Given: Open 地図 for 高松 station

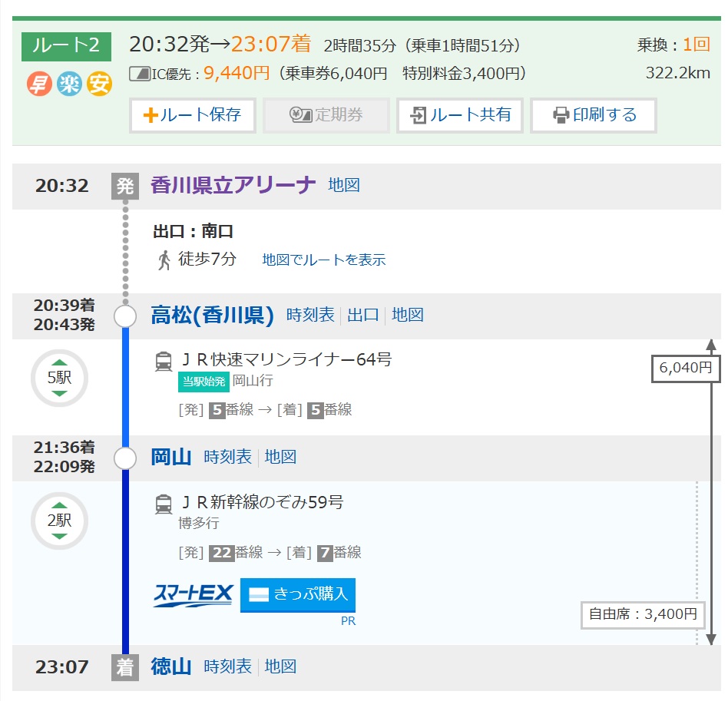Looking at the screenshot, I should pos(408,315).
